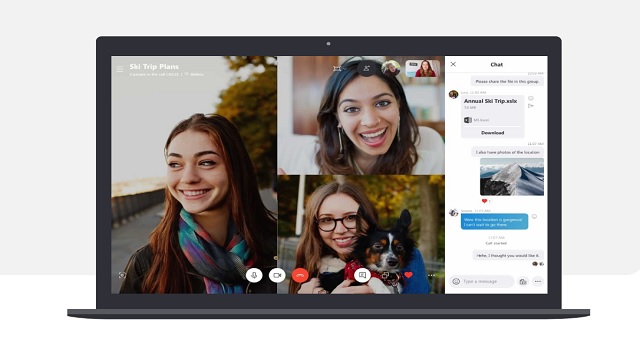The height and width of the screenshot is (360, 640).
Task: React to the blue chat message
Action: click(x=534, y=216)
